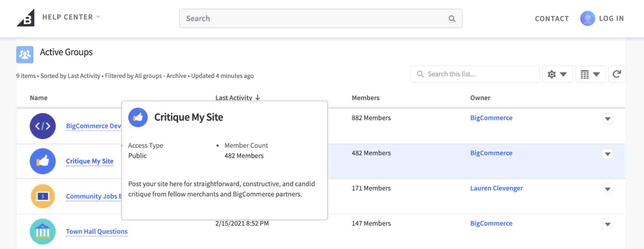Focus the Search this list field
Image resolution: width=644 pixels, height=249 pixels.
point(475,74)
